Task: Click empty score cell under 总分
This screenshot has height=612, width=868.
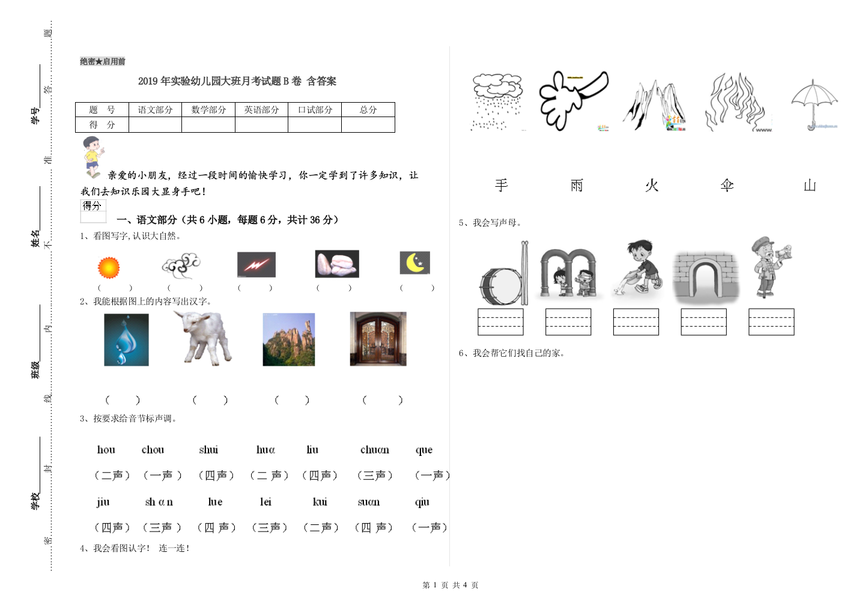Action: 368,125
